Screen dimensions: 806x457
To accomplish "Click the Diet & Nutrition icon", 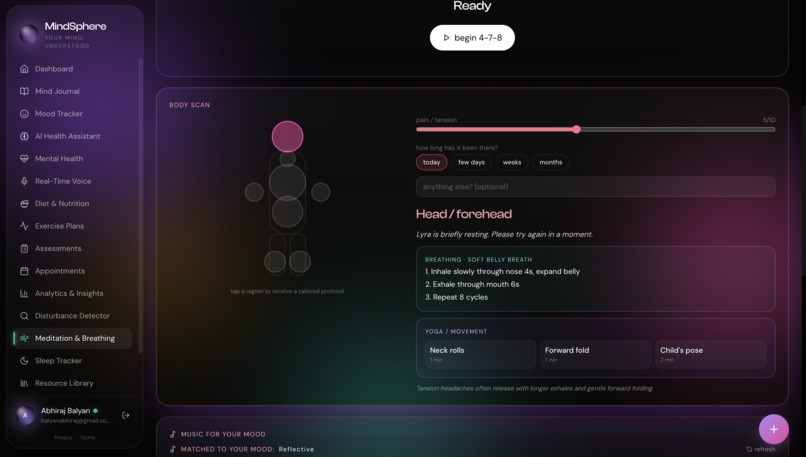I will coord(24,204).
